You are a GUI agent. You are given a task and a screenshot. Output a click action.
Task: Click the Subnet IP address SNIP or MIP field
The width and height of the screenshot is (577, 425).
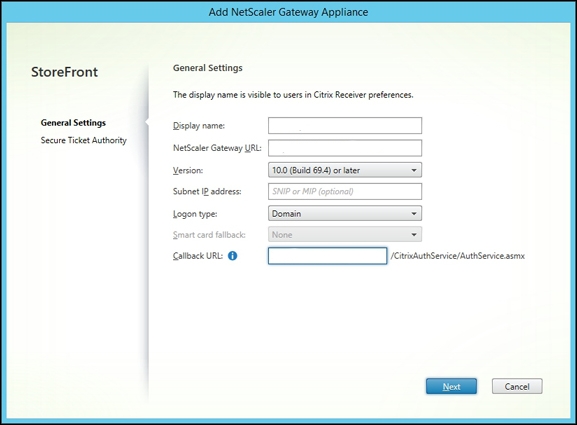point(345,191)
